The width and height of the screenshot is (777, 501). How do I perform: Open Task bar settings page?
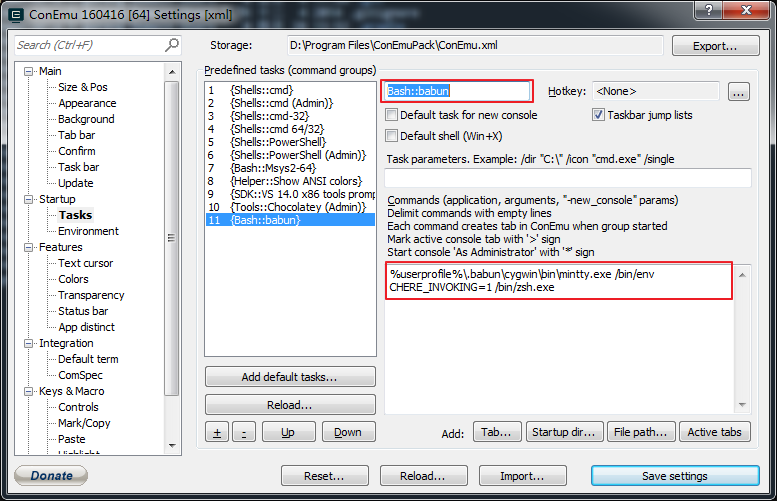(78, 167)
